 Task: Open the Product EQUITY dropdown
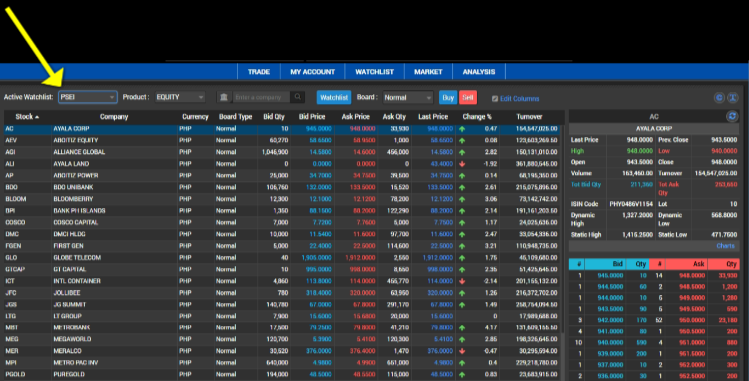click(180, 97)
